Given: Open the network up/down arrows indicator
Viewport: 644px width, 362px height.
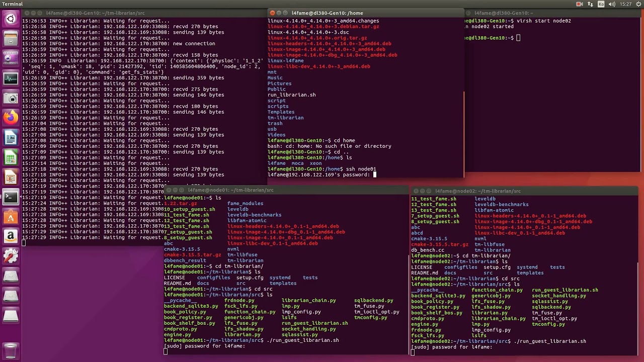Looking at the screenshot, I should (x=590, y=4).
